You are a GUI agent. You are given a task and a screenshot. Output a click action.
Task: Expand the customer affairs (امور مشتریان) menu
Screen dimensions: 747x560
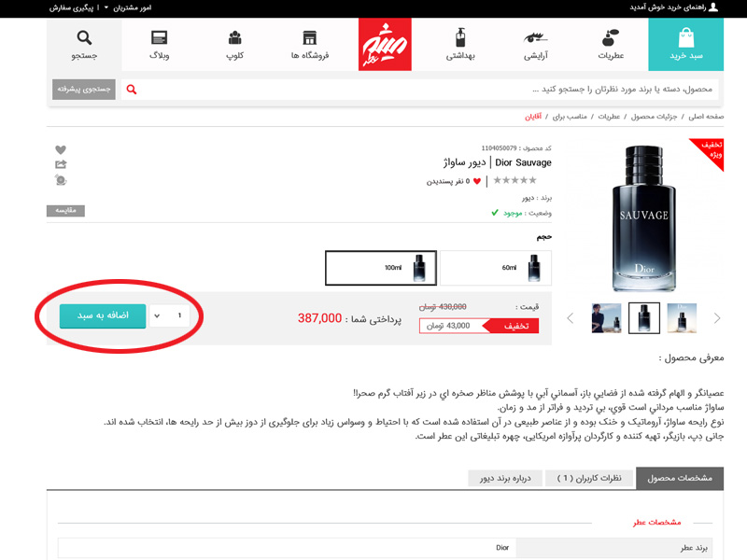point(128,7)
